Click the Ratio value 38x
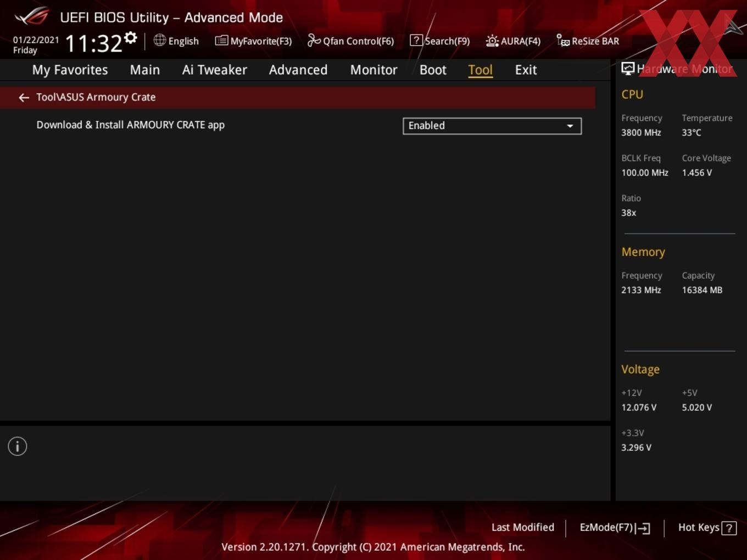 [x=629, y=212]
